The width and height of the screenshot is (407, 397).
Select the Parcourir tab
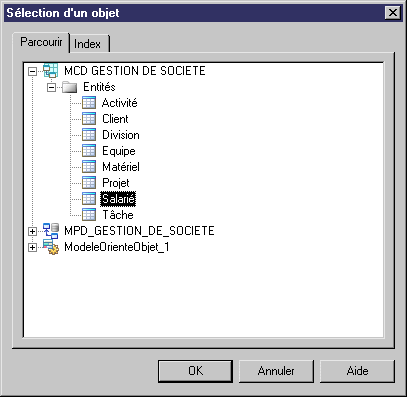[41, 42]
